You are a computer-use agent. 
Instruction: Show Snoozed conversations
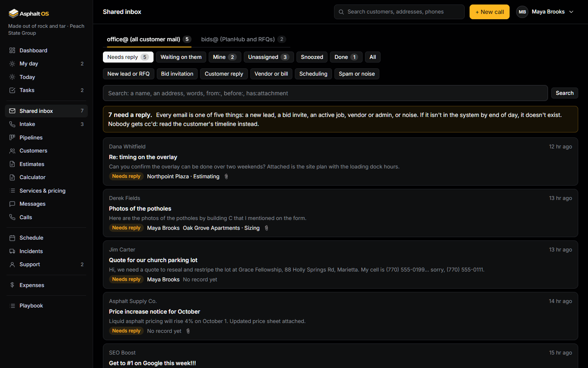[312, 57]
